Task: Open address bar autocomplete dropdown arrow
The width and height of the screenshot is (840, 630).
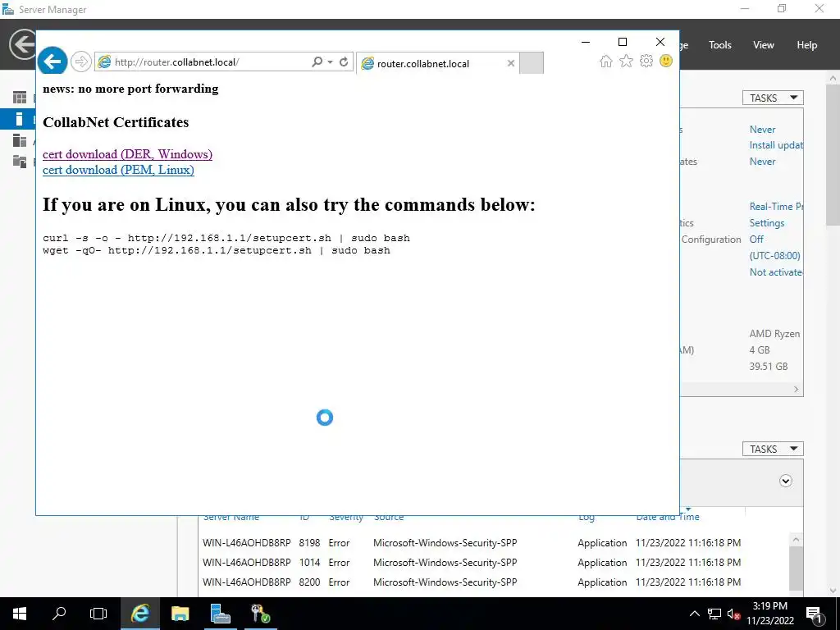Action: (330, 62)
